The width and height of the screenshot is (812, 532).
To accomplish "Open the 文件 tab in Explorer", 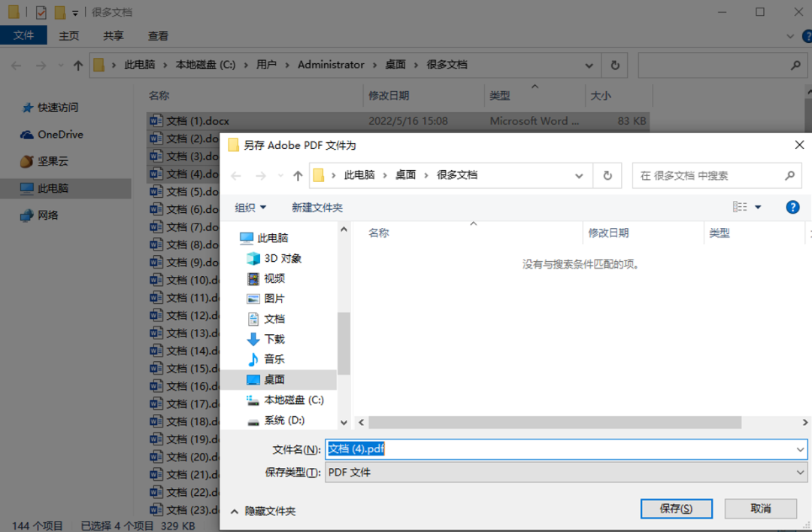I will tap(23, 35).
